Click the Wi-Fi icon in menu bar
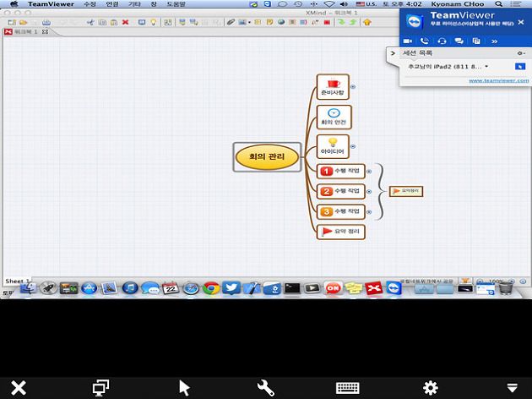 pos(328,4)
